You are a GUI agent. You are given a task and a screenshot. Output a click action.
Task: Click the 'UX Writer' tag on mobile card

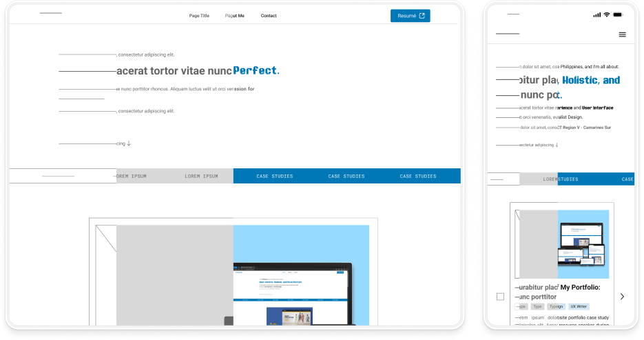coord(579,307)
